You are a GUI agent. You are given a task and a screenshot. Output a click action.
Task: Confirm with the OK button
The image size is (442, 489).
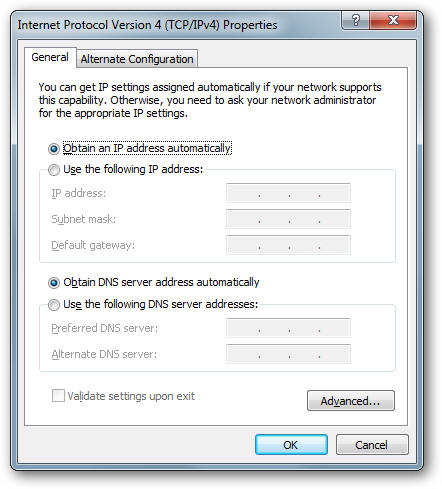[x=291, y=445]
